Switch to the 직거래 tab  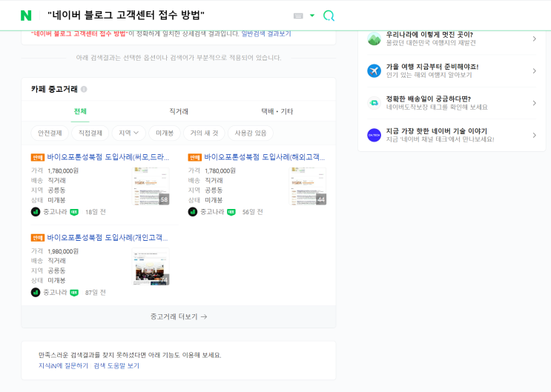coord(179,111)
